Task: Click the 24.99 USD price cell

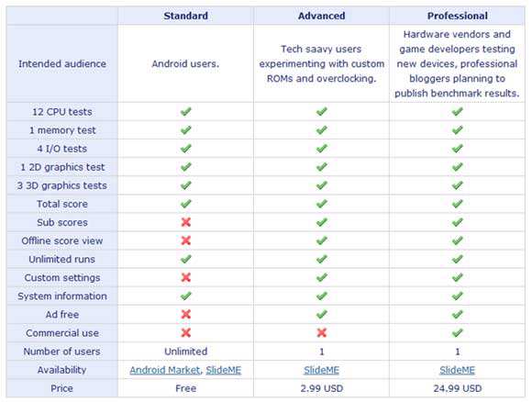Action: (458, 388)
